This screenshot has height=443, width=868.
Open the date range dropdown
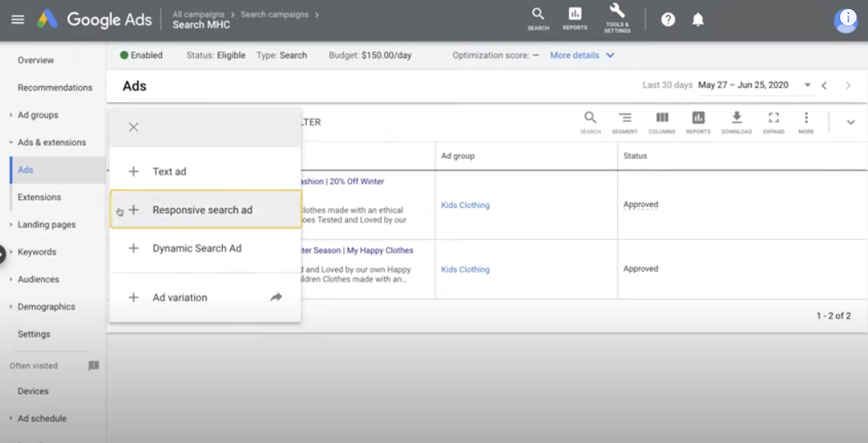tap(807, 85)
